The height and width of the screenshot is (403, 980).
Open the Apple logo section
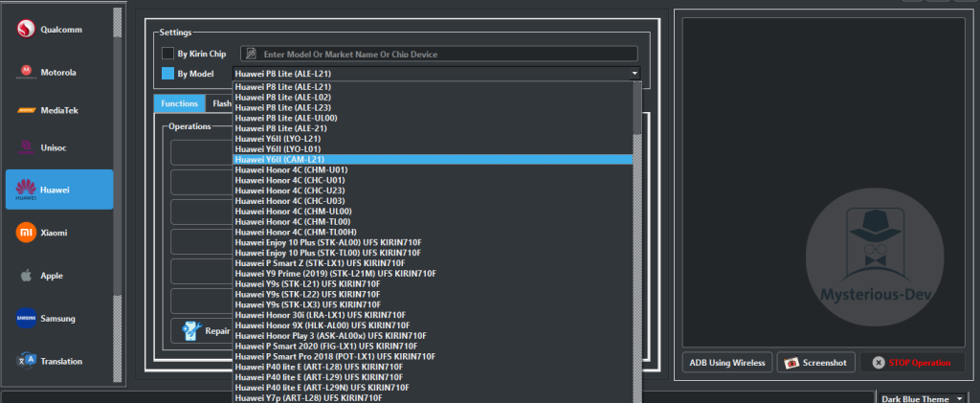coord(26,276)
